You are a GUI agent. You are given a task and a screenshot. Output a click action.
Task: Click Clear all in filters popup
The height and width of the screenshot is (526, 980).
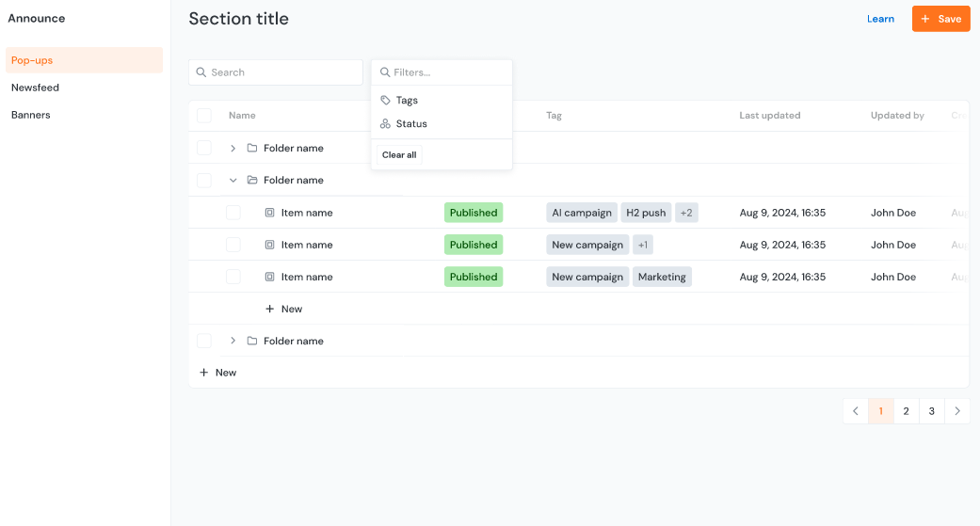click(399, 155)
